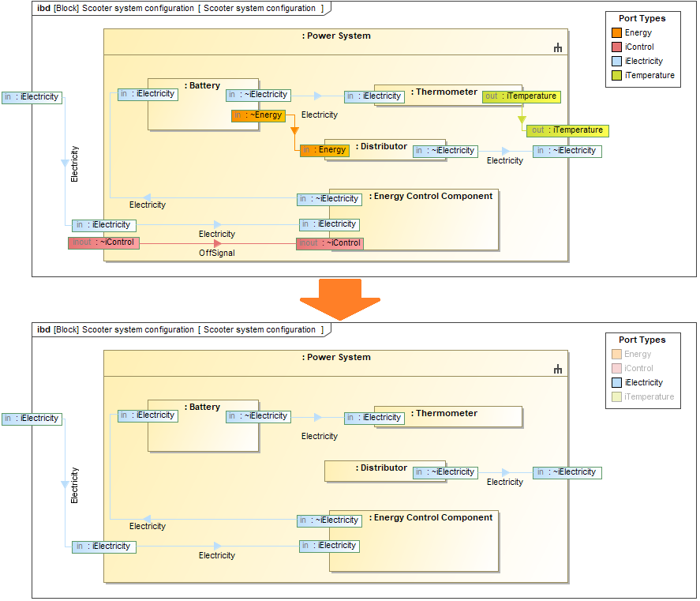700x601 pixels.
Task: Select the upper diagram's ibd header tab
Action: [181, 8]
